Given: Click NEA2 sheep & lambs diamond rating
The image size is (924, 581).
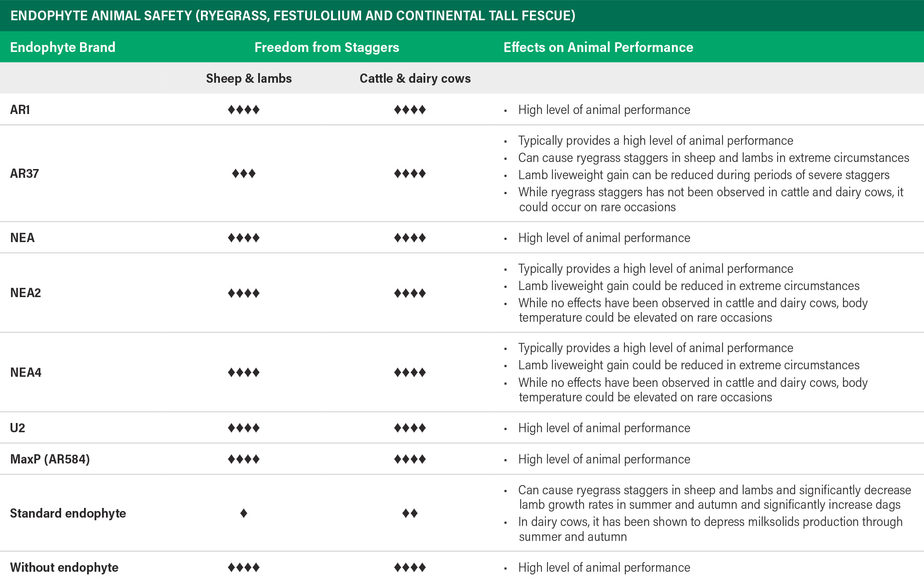Looking at the screenshot, I should 244,293.
